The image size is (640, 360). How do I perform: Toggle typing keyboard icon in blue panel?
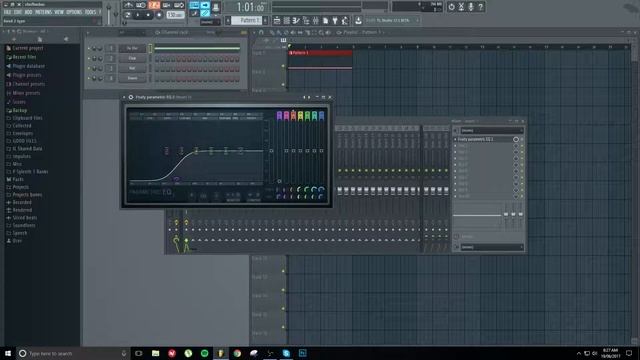(x=194, y=5)
